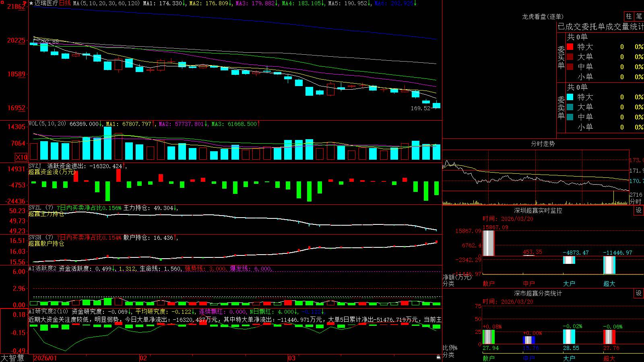Viewport: 644px width, 362px height.
Task: Switch 龙虎看盘 to 笔 tick view
Action: click(x=639, y=16)
